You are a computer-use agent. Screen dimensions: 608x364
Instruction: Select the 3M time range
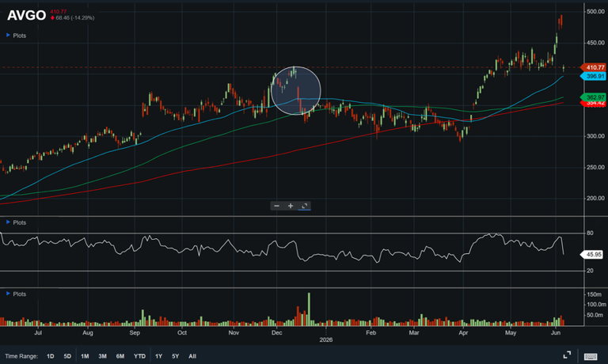[x=102, y=356]
